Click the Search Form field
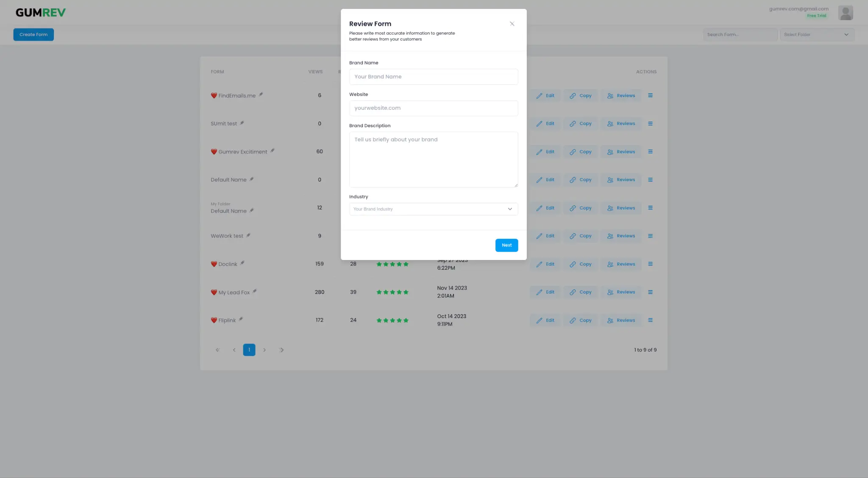The image size is (868, 478). (740, 35)
